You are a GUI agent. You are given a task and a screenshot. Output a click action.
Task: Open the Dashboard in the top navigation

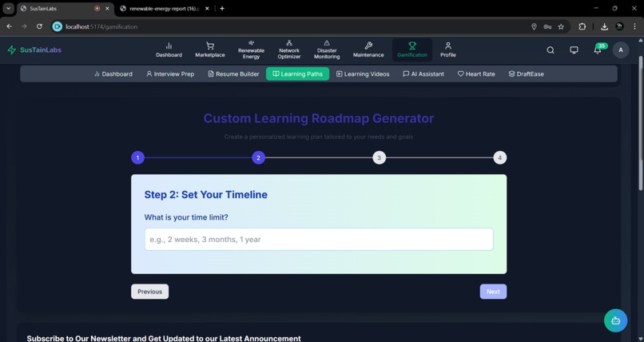pyautogui.click(x=169, y=50)
